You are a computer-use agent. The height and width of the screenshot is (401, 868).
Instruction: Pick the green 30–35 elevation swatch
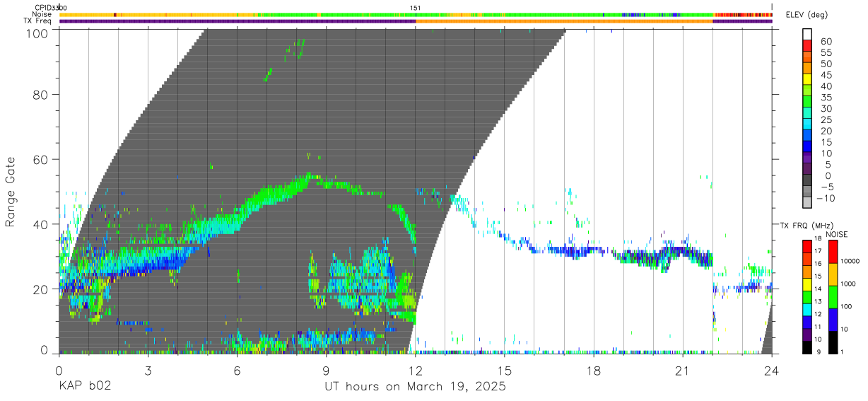click(807, 103)
